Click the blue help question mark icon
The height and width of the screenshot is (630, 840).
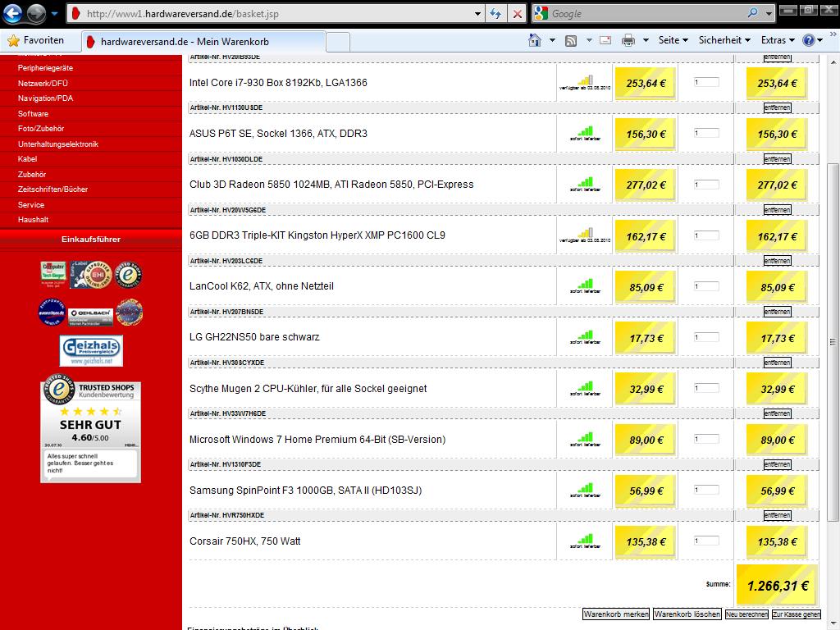pos(808,40)
